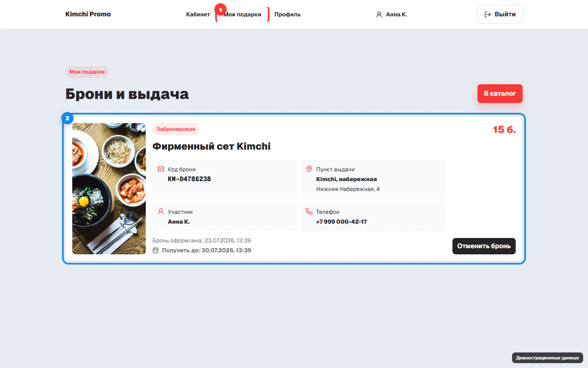The image size is (588, 368).
Task: Select the booking code KM-D478E238
Action: pos(189,179)
